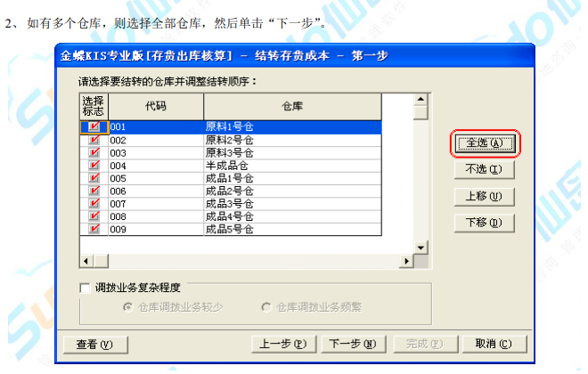Cancel the wizard with 取消(C)
This screenshot has height=374, width=588.
click(x=494, y=344)
